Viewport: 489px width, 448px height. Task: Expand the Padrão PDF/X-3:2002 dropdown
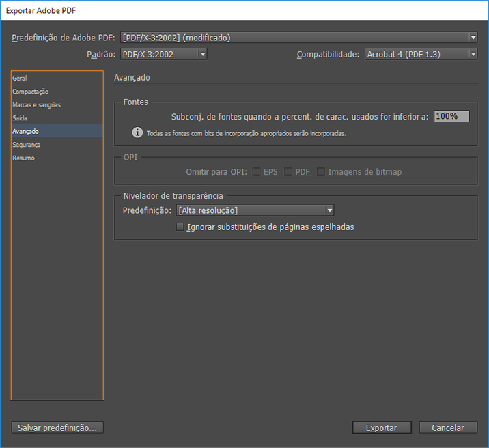163,54
